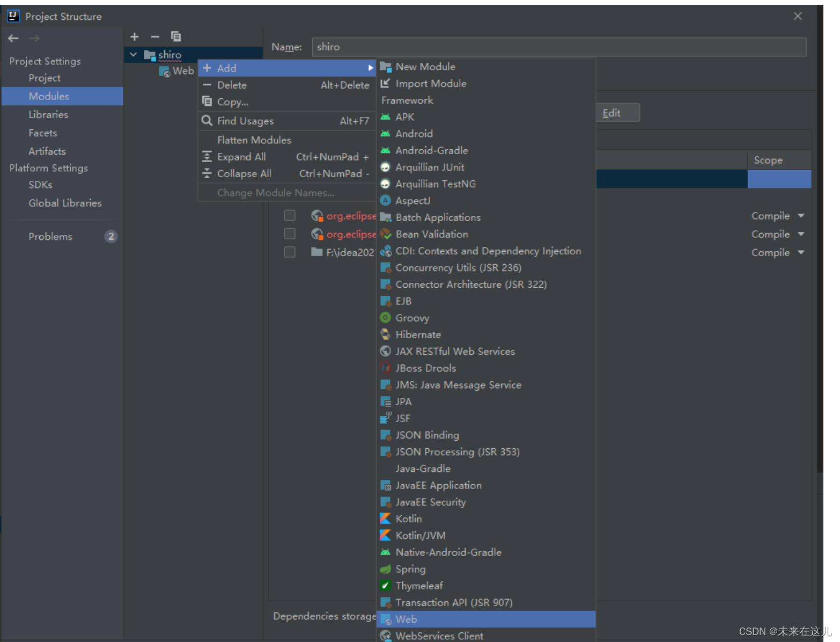Screen dimensions: 840x642
Task: Click the JPA framework icon
Action: tap(385, 402)
